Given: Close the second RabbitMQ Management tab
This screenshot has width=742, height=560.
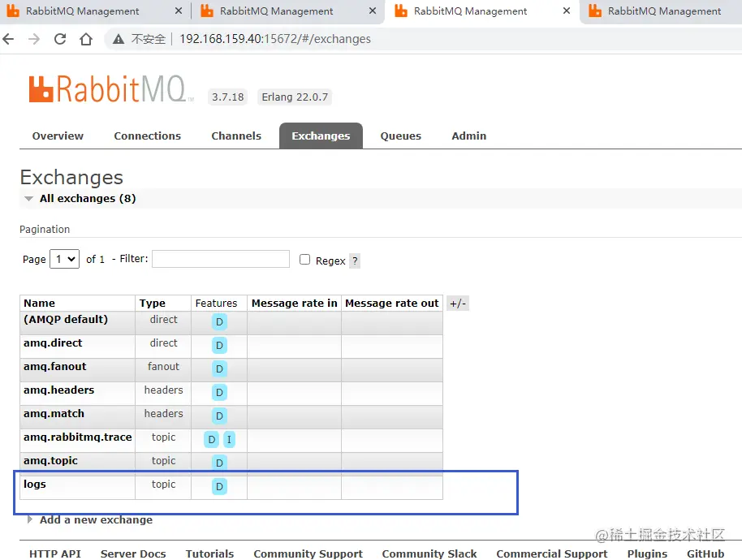Looking at the screenshot, I should (373, 11).
